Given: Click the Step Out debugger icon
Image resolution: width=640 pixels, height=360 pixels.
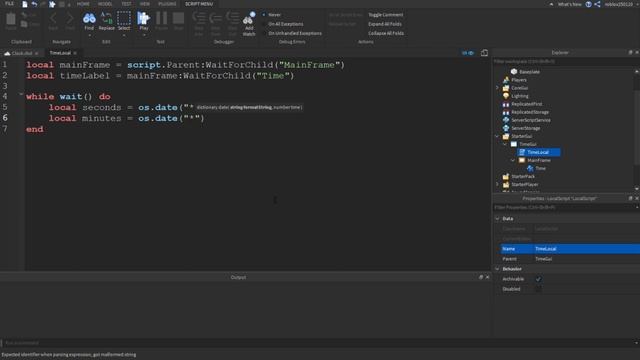Looking at the screenshot, I should (233, 19).
